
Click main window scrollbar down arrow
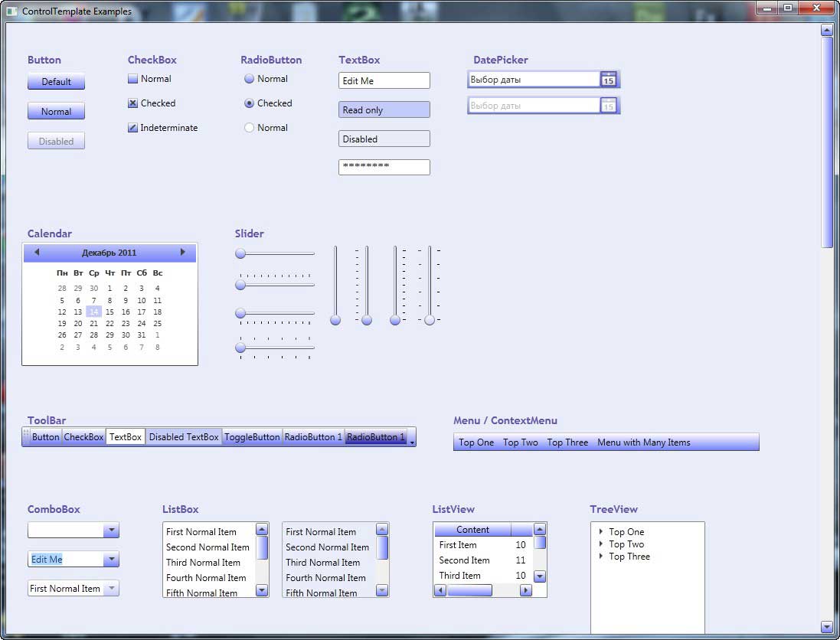coord(827,627)
